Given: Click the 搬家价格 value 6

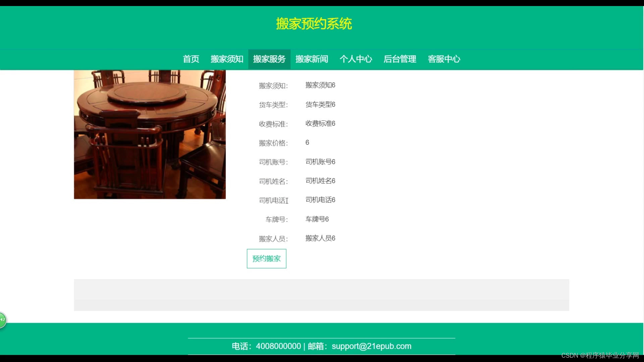Looking at the screenshot, I should [307, 142].
